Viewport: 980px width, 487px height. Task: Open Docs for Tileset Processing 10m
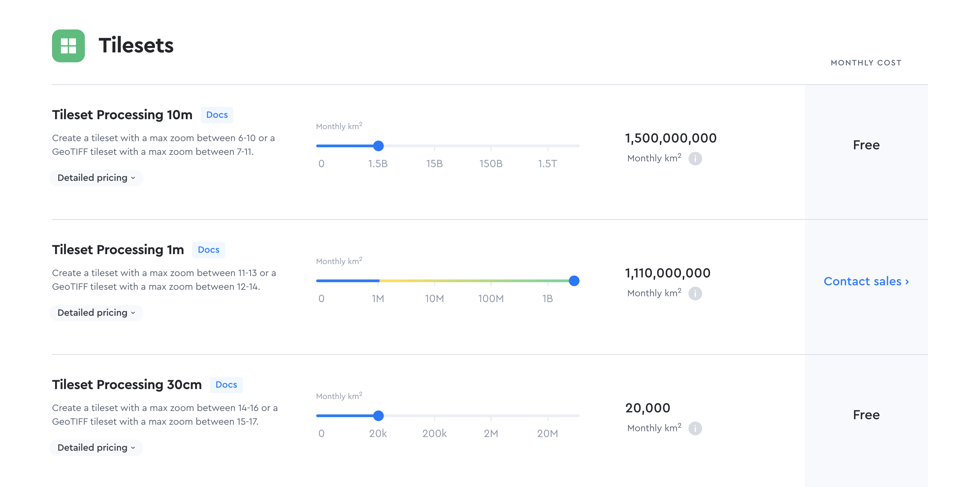[217, 115]
